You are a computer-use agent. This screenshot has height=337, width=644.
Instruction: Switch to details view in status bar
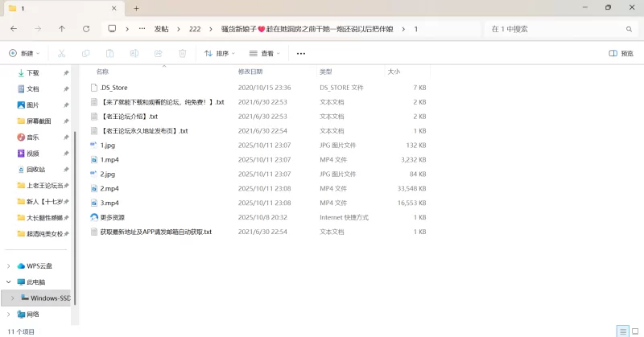click(621, 331)
